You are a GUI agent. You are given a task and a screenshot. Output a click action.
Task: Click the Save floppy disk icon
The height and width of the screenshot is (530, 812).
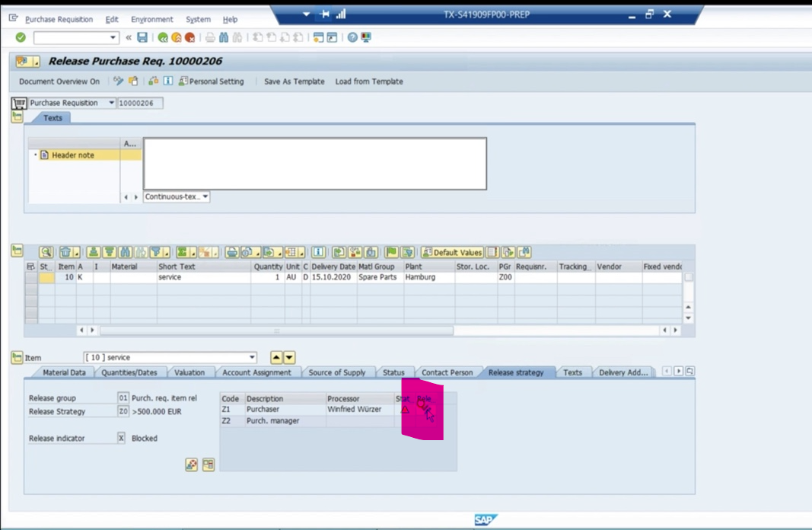click(142, 37)
